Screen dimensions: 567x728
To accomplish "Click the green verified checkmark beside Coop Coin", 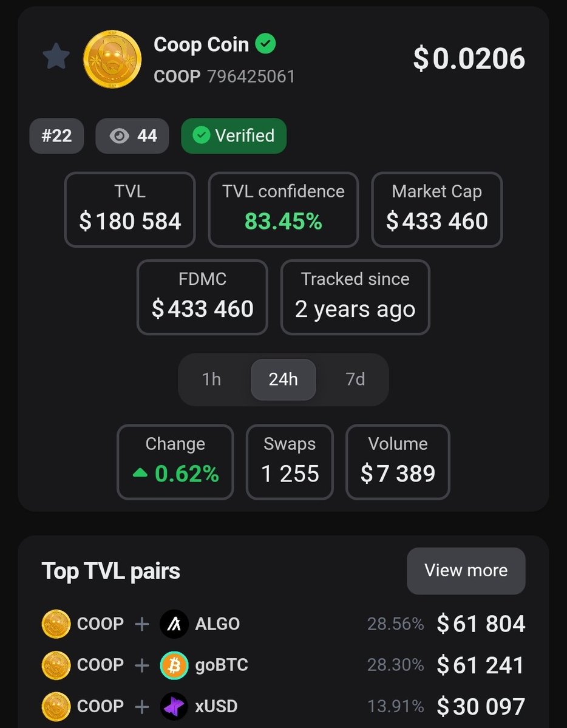I will (x=266, y=44).
